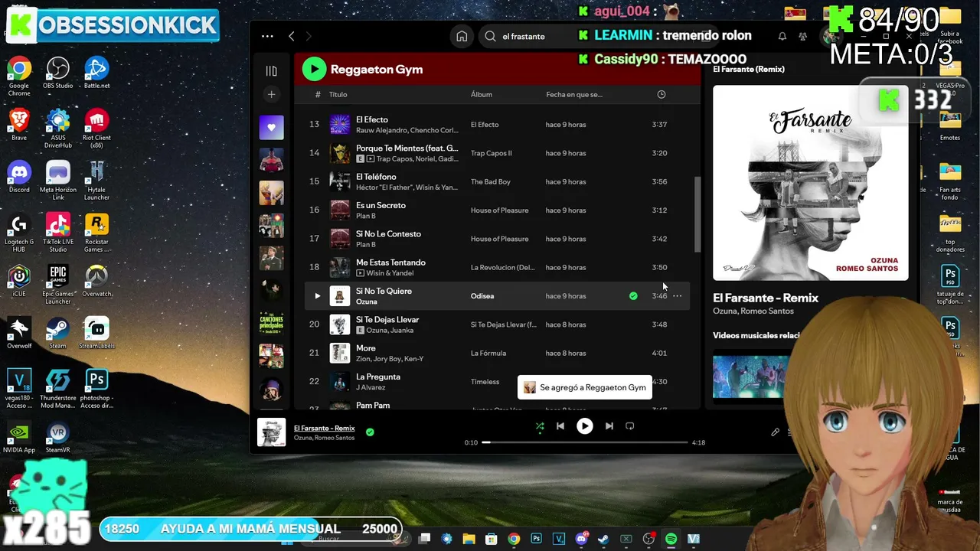The height and width of the screenshot is (551, 980).
Task: Play the track Si No Te Quiere
Action: click(318, 296)
